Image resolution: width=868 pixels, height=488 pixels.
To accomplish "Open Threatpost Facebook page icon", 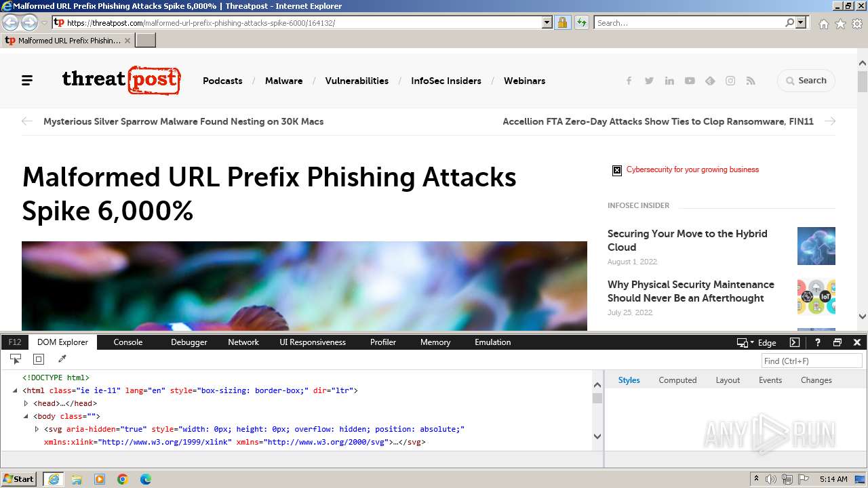I will [629, 81].
